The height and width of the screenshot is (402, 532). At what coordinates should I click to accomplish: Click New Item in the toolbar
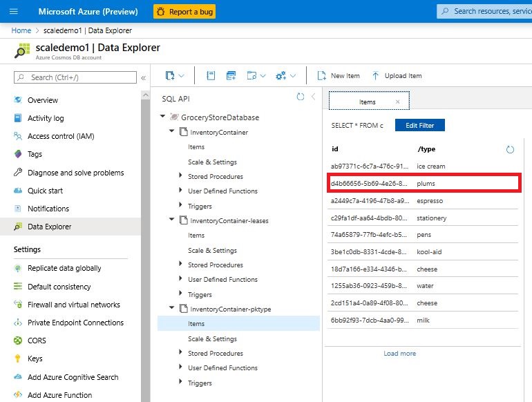[339, 76]
